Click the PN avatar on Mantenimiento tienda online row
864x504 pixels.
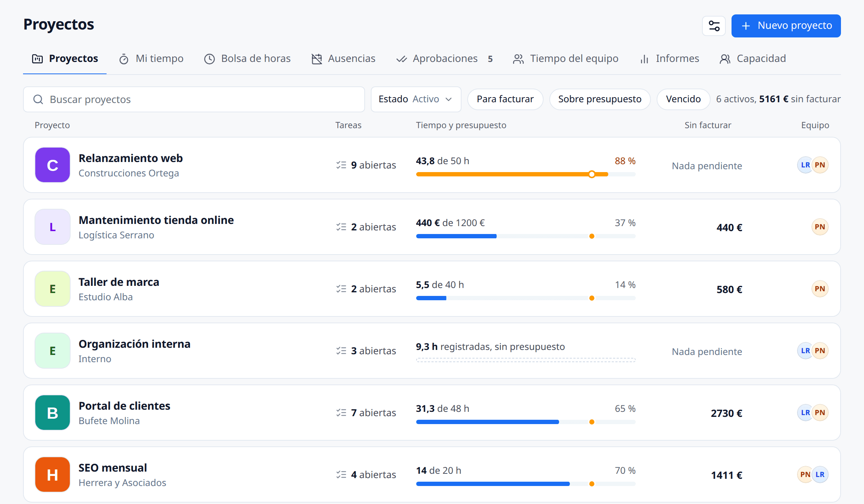click(820, 227)
